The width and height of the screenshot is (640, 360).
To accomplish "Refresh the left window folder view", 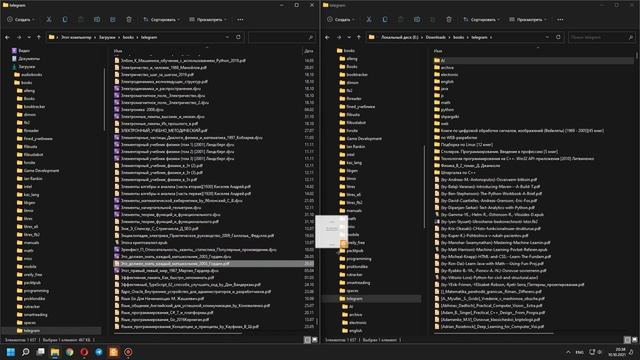I will click(238, 37).
